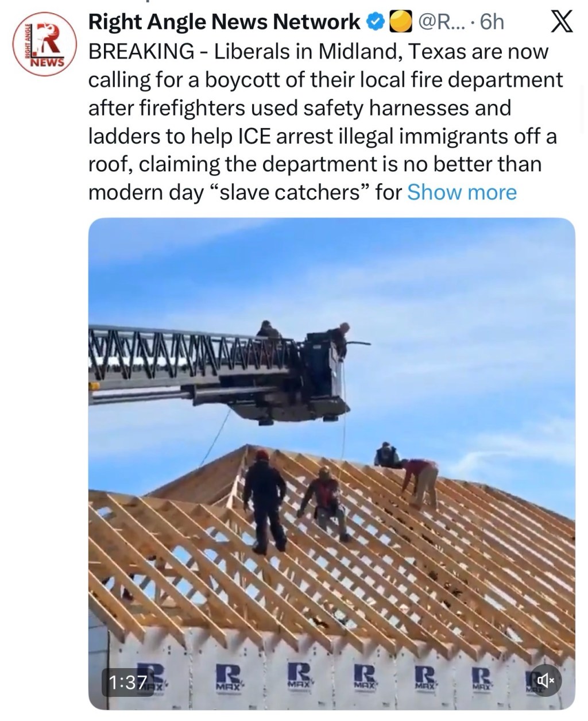Expand the post with Show more
This screenshot has width=588, height=721.
pos(462,192)
